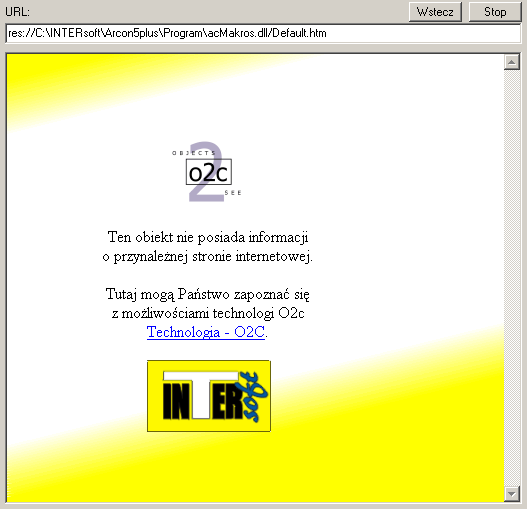Click the SEE caption beside logo
Screen dimensions: 527x509
click(x=233, y=193)
